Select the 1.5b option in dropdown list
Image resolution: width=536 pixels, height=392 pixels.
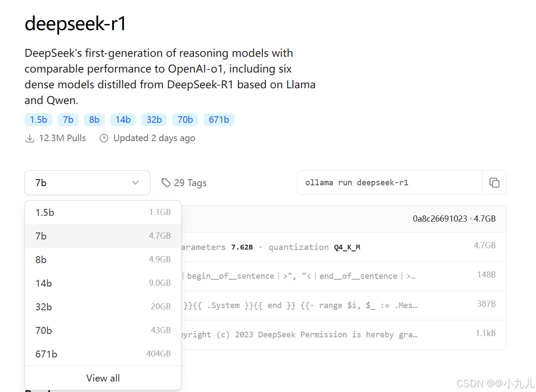(x=103, y=212)
